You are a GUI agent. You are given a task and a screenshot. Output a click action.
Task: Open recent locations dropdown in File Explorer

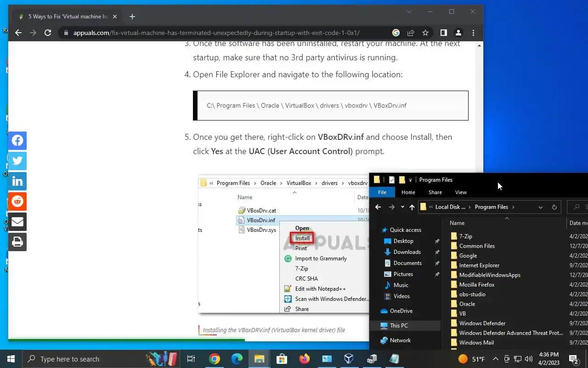click(x=402, y=207)
